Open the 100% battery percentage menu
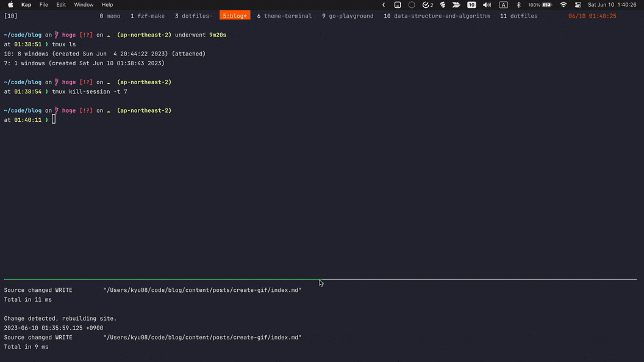This screenshot has height=362, width=644. [534, 4]
